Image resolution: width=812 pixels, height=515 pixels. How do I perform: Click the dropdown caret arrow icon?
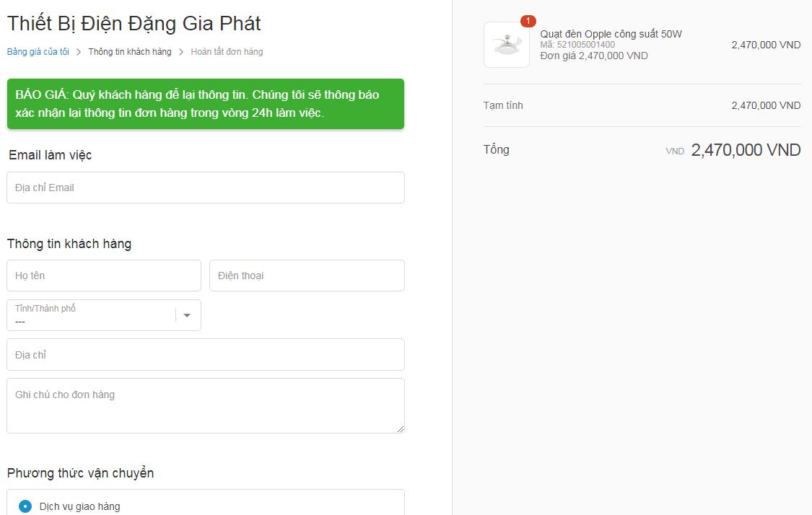pyautogui.click(x=187, y=315)
